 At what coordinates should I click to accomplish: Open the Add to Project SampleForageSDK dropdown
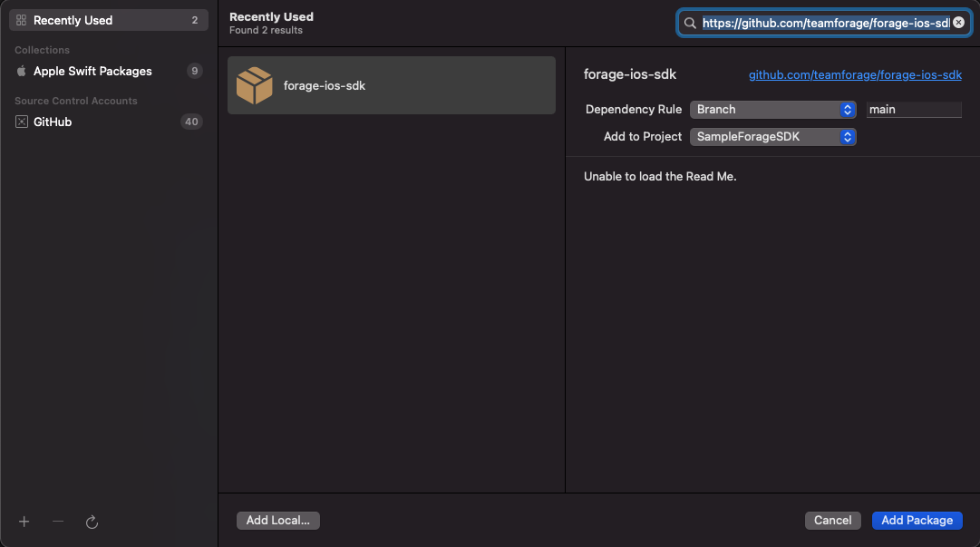pyautogui.click(x=772, y=137)
